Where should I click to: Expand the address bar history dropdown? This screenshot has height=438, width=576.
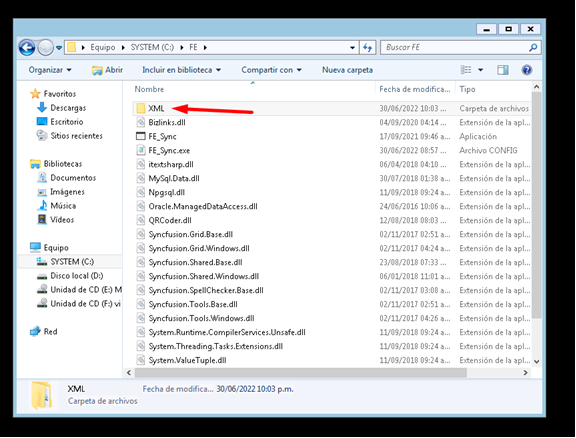point(352,47)
